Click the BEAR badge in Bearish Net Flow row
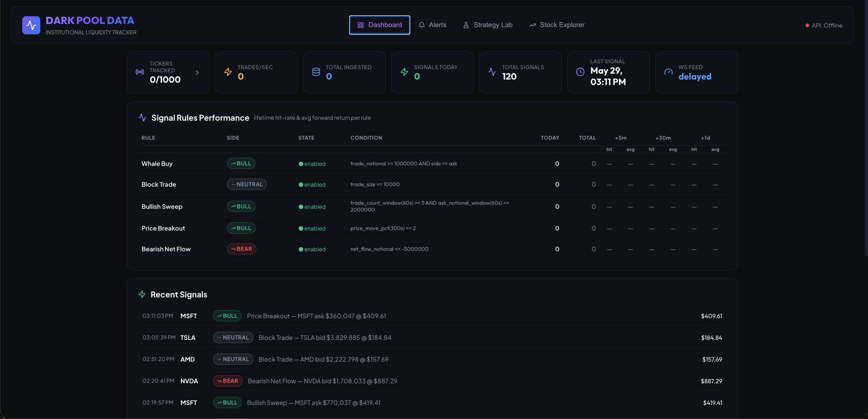The width and height of the screenshot is (868, 419). (x=242, y=249)
